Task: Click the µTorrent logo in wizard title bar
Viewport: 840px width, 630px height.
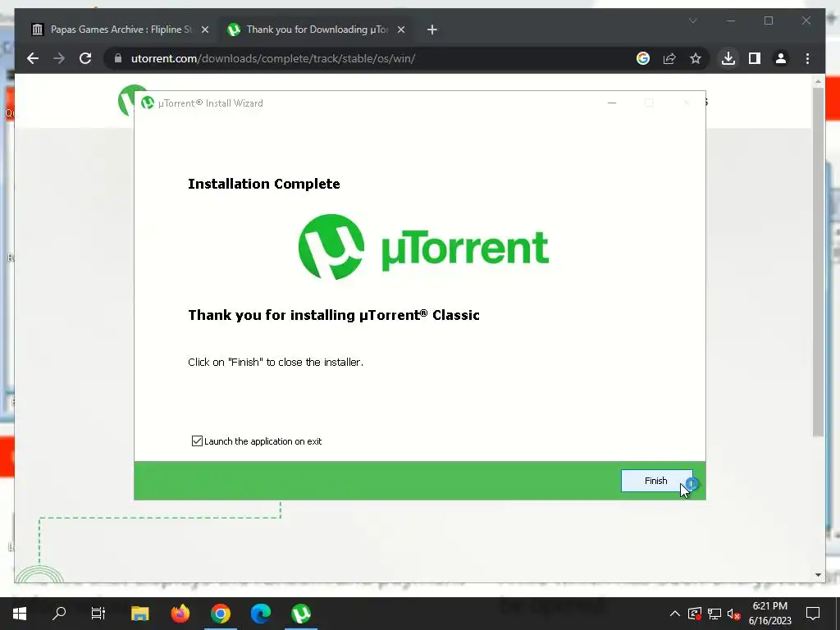Action: [x=148, y=103]
